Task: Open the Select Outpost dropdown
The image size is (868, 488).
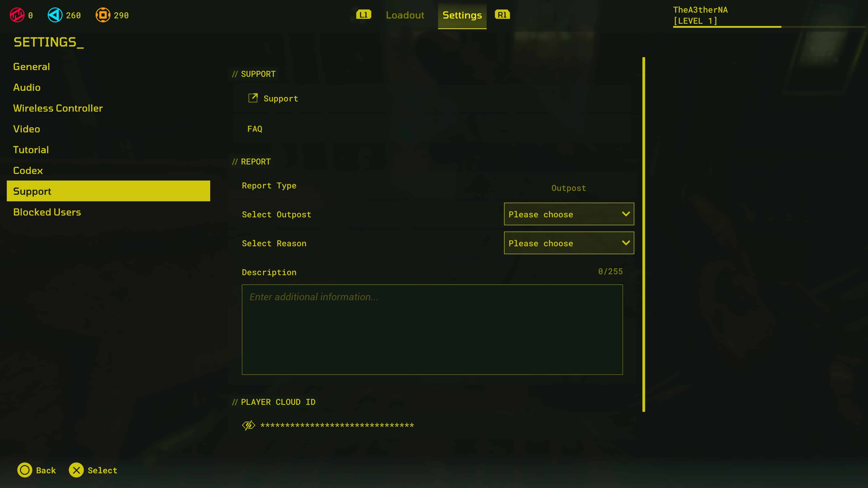Action: point(569,214)
